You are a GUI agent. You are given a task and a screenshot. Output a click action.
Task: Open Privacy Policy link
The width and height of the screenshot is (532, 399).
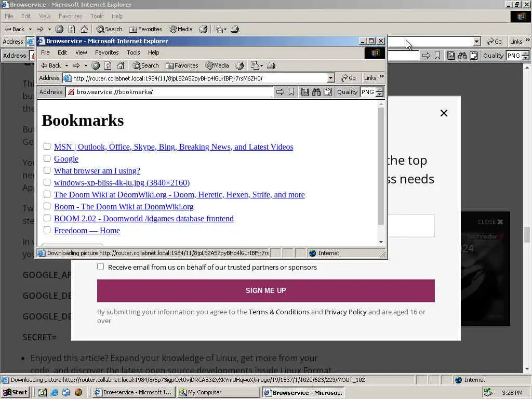pos(345,312)
